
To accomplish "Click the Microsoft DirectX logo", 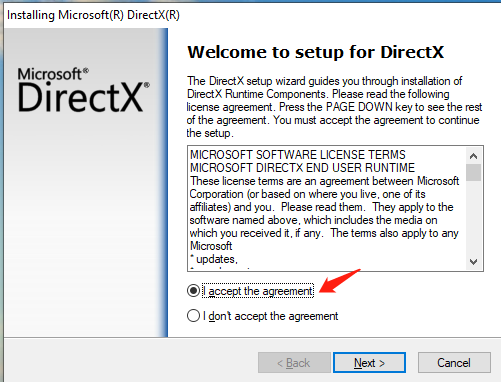I will [83, 89].
